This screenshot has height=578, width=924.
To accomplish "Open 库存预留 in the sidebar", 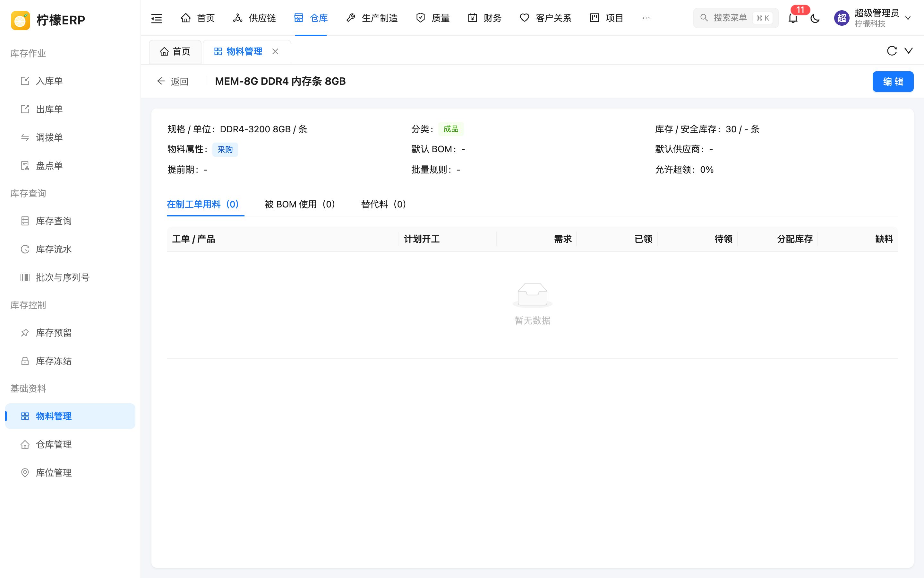I will point(70,333).
